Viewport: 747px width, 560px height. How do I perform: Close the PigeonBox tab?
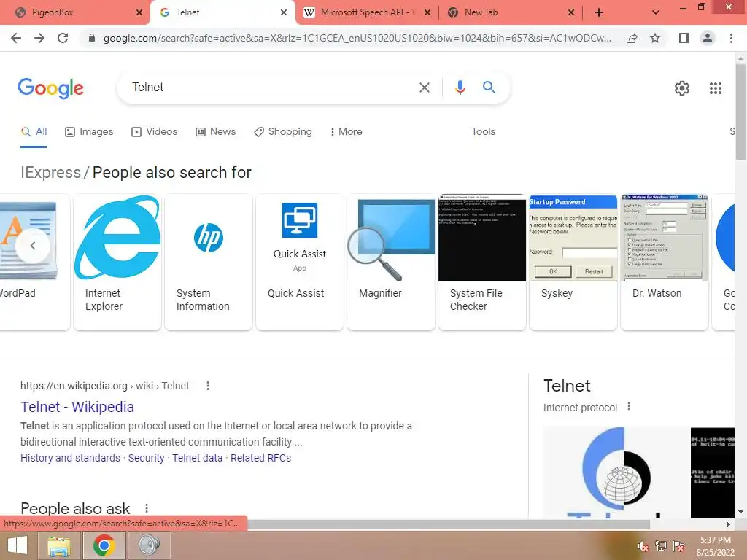[x=139, y=12]
